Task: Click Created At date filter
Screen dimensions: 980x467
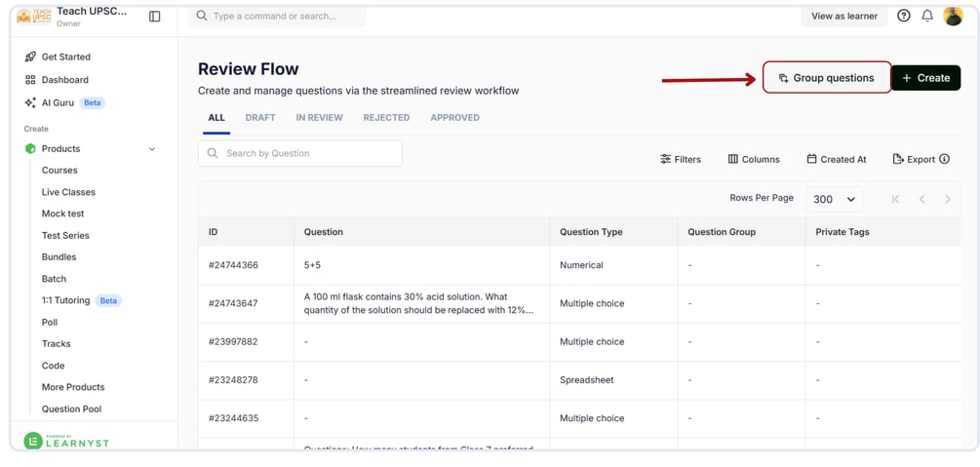Action: click(837, 160)
